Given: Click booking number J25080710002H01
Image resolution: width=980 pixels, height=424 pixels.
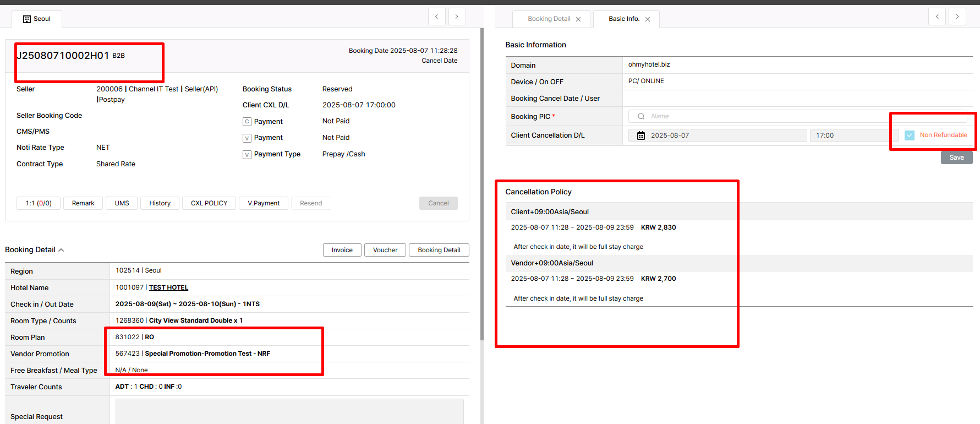Looking at the screenshot, I should pyautogui.click(x=63, y=56).
